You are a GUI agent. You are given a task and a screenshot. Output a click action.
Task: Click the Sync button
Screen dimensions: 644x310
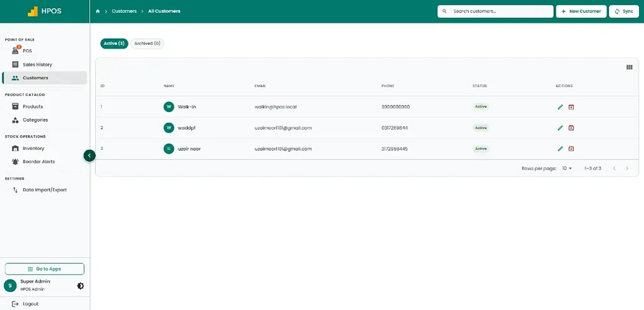[x=624, y=11]
